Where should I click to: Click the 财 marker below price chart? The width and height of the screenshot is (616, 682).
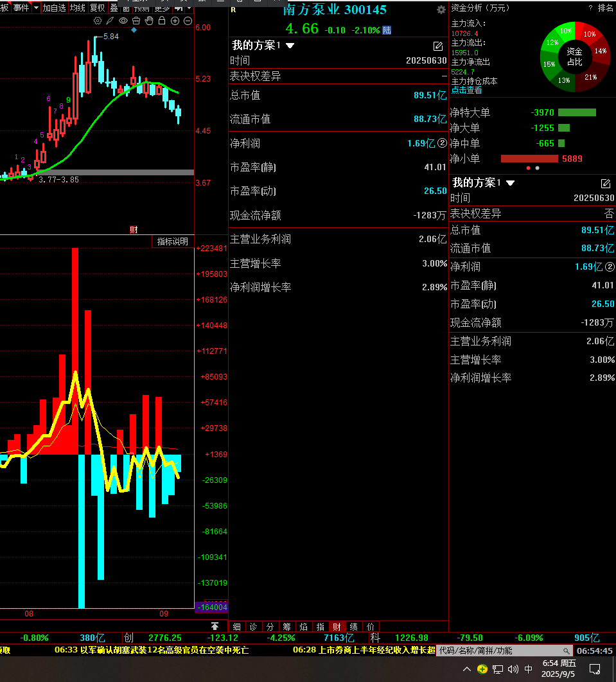pos(134,230)
